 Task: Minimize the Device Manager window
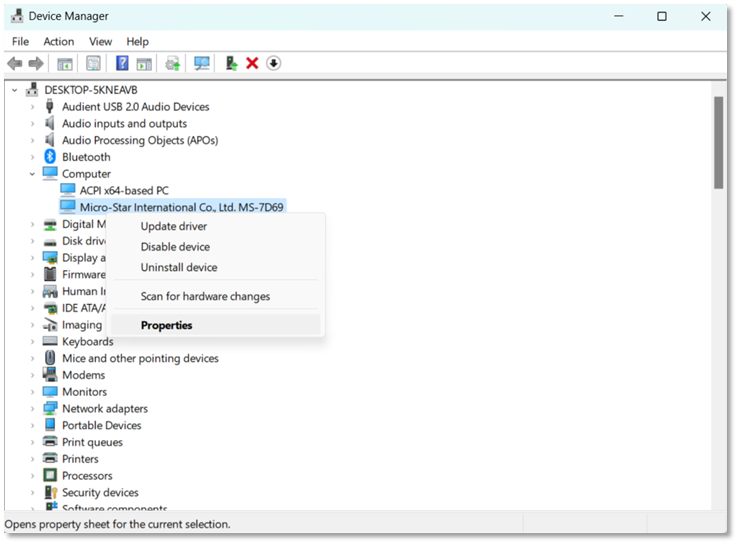coord(619,16)
